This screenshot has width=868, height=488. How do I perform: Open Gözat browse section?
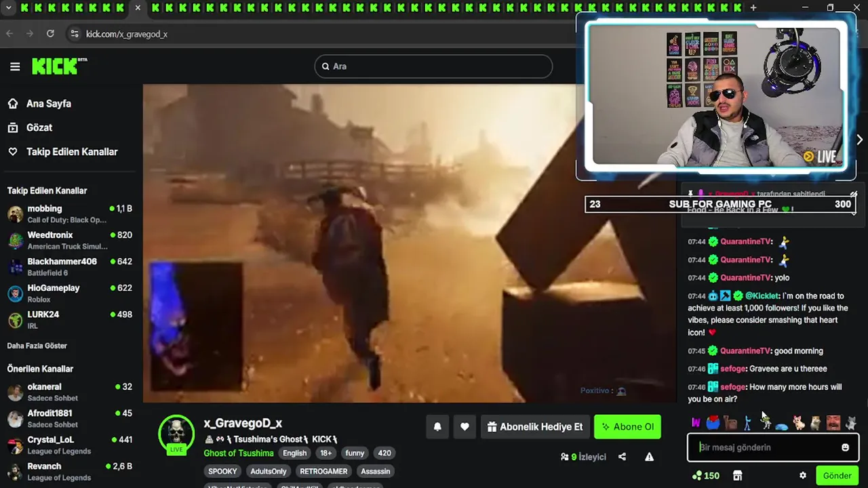tap(39, 127)
